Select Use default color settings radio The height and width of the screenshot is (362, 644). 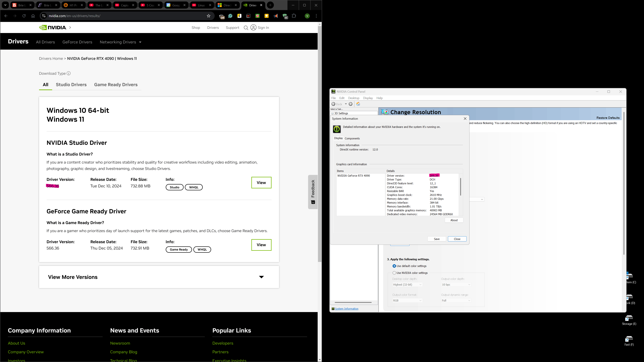(394, 266)
